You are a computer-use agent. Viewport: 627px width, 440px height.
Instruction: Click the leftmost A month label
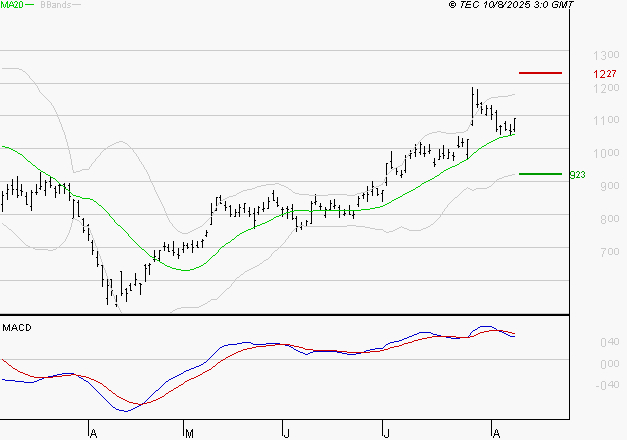[x=92, y=433]
